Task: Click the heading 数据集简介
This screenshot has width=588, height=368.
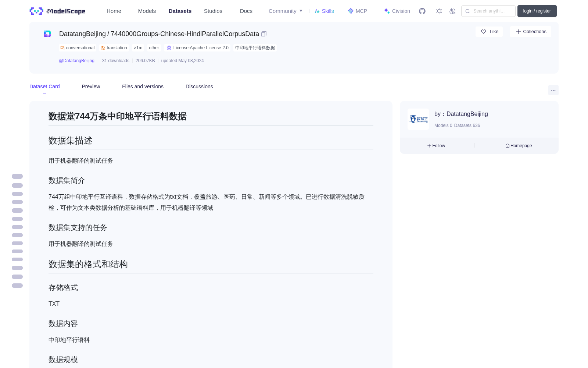Action: click(x=67, y=180)
